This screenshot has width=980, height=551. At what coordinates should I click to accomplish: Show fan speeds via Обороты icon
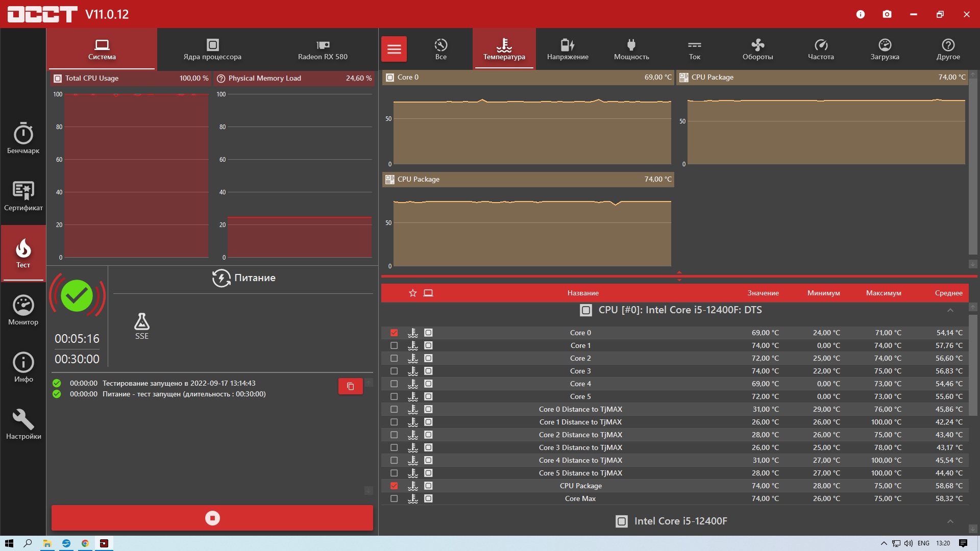[757, 49]
